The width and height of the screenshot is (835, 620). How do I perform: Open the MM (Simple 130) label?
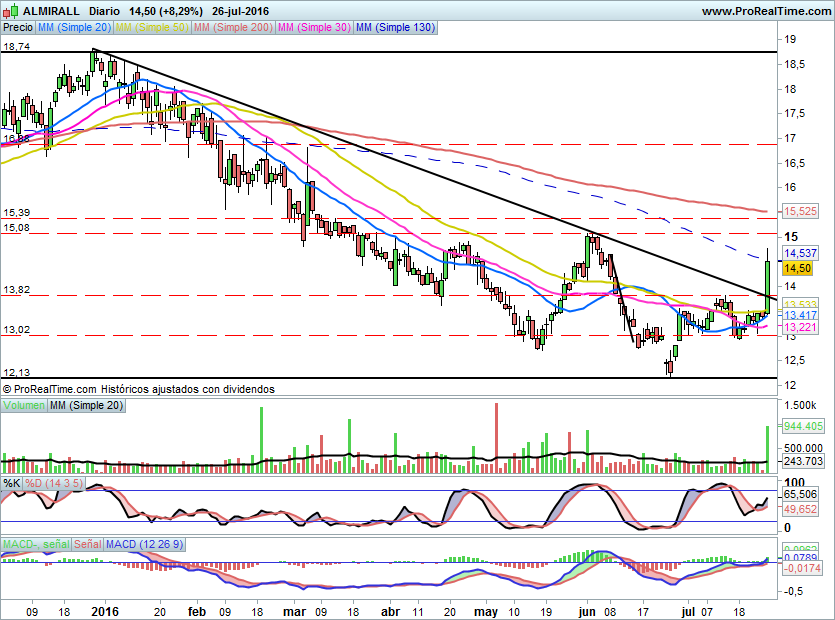click(x=396, y=27)
